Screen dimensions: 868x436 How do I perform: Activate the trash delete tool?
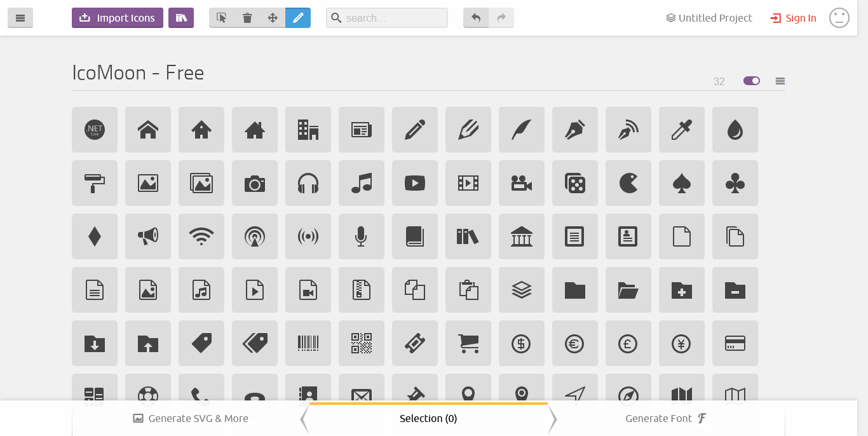tap(247, 18)
